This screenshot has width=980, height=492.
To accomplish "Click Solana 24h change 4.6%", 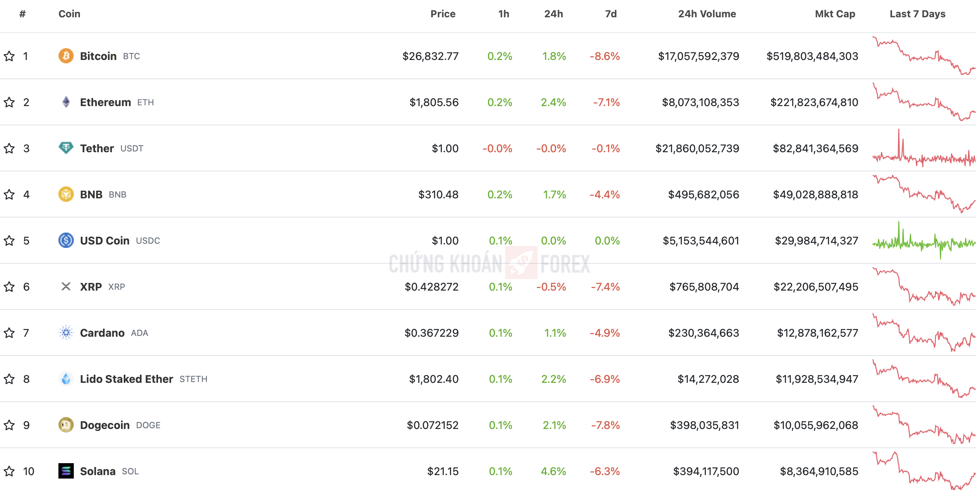I will click(553, 471).
